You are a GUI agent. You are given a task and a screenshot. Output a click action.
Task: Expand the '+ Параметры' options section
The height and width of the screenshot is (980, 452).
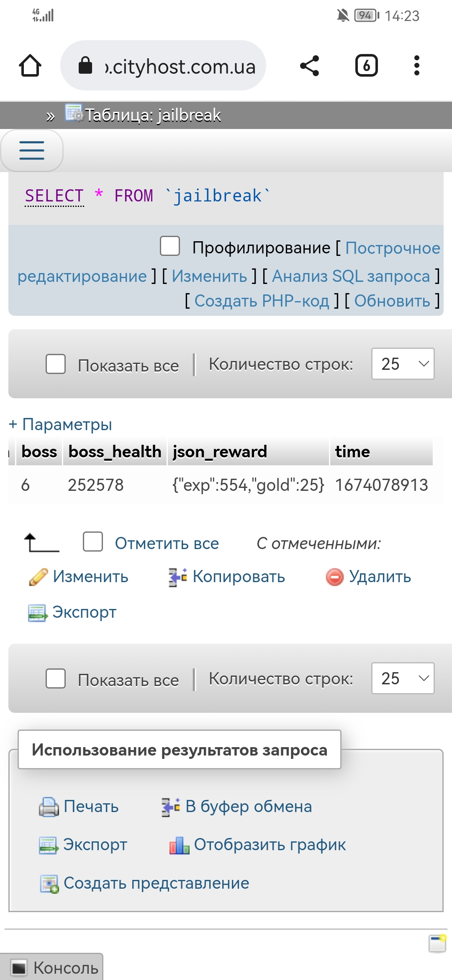coord(60,424)
